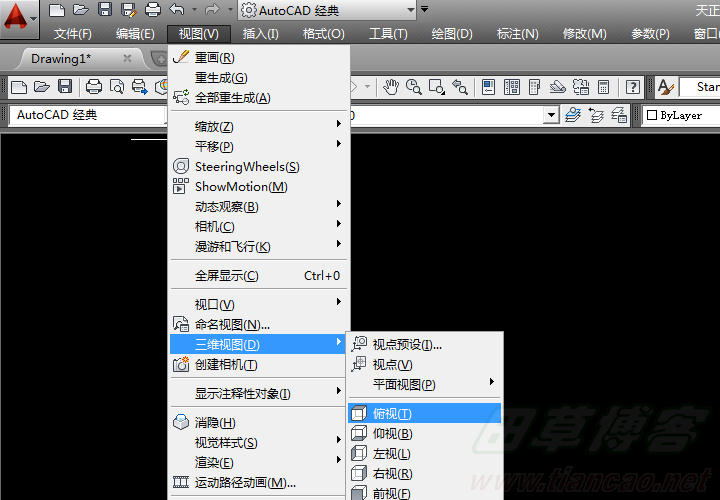Open the 格式(O) menu
The image size is (720, 500).
pyautogui.click(x=323, y=34)
